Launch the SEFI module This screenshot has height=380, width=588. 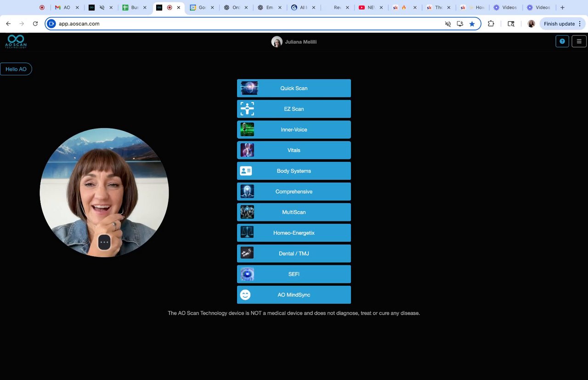click(x=294, y=274)
